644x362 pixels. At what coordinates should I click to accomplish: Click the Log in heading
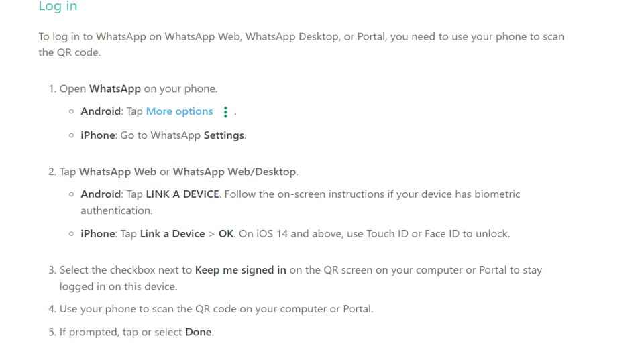(58, 6)
